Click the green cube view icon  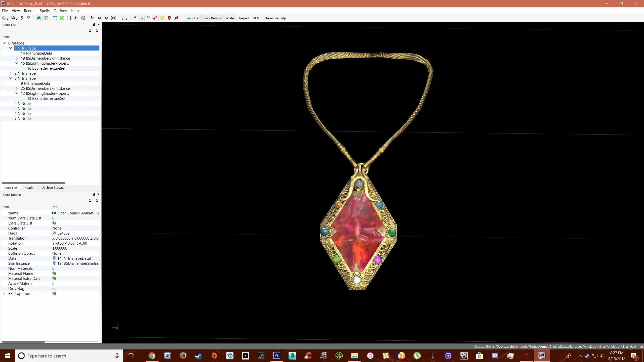click(62, 18)
